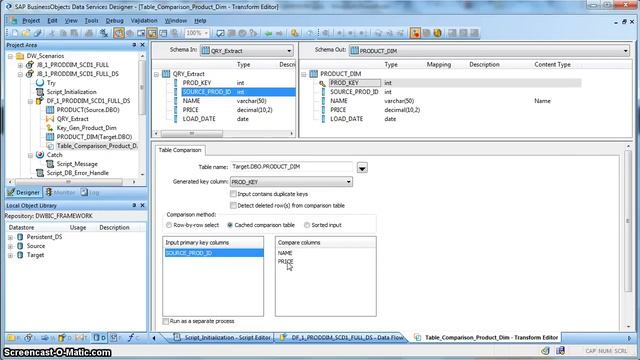Expand the Target datastore node

(x=11, y=255)
